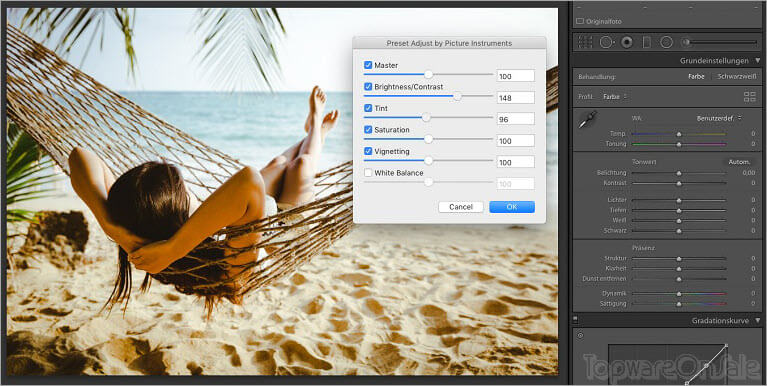Viewport: 767px width, 386px height.
Task: Select the adjustment brush tool
Action: click(686, 42)
